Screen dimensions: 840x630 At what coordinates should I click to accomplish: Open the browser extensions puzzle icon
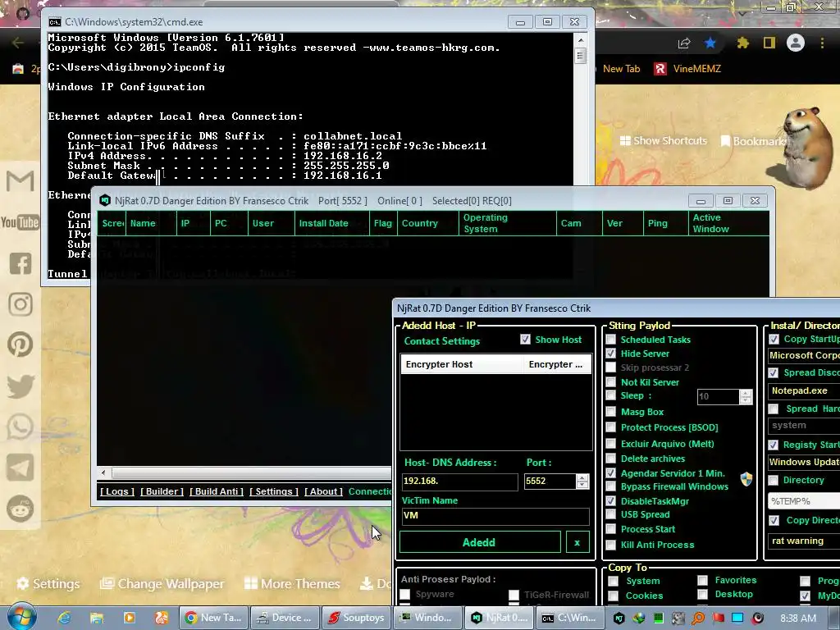(x=742, y=43)
